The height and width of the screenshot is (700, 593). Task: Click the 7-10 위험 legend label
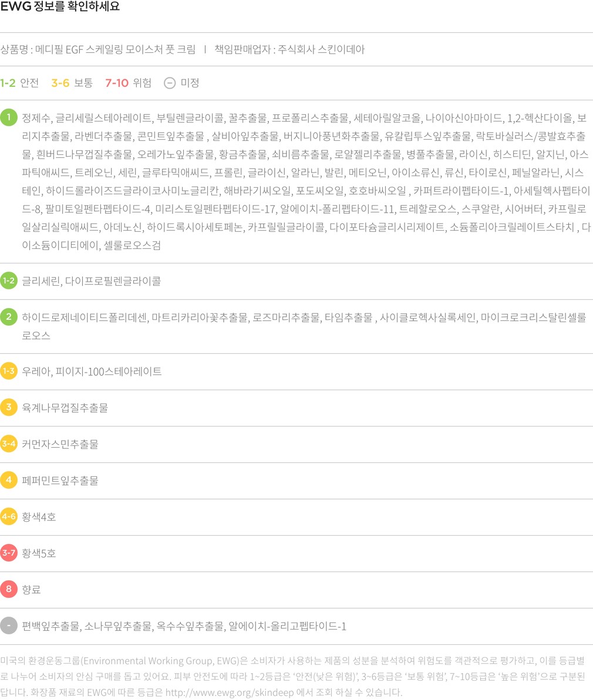click(x=128, y=83)
